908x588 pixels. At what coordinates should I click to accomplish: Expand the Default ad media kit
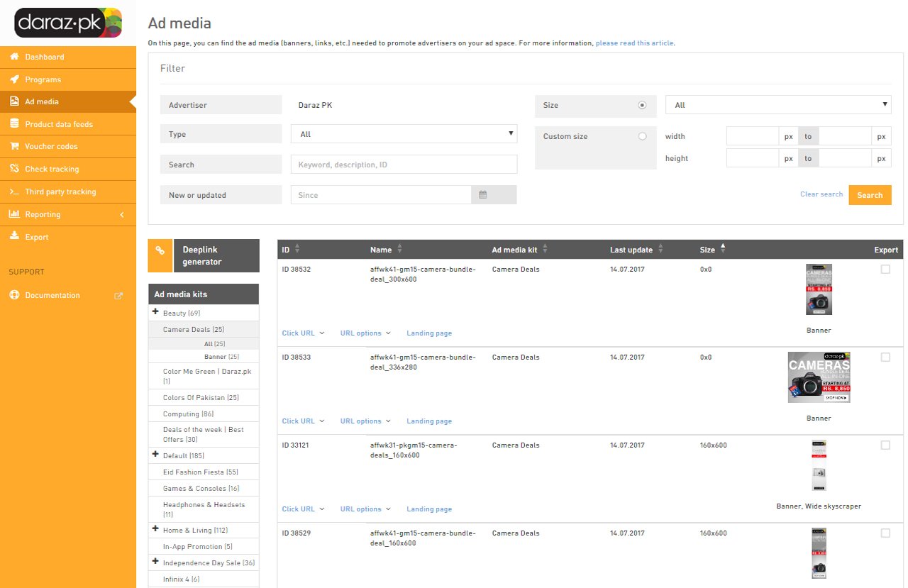click(x=155, y=454)
